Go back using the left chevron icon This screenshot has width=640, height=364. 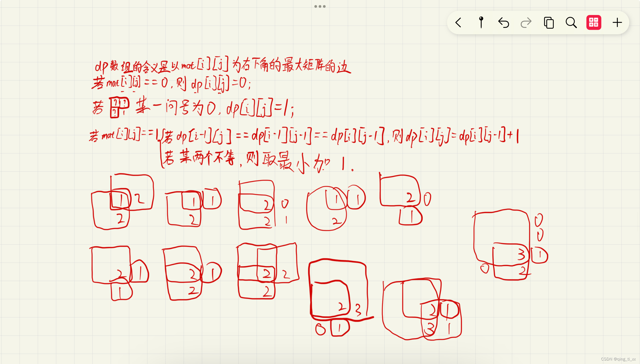[458, 22]
